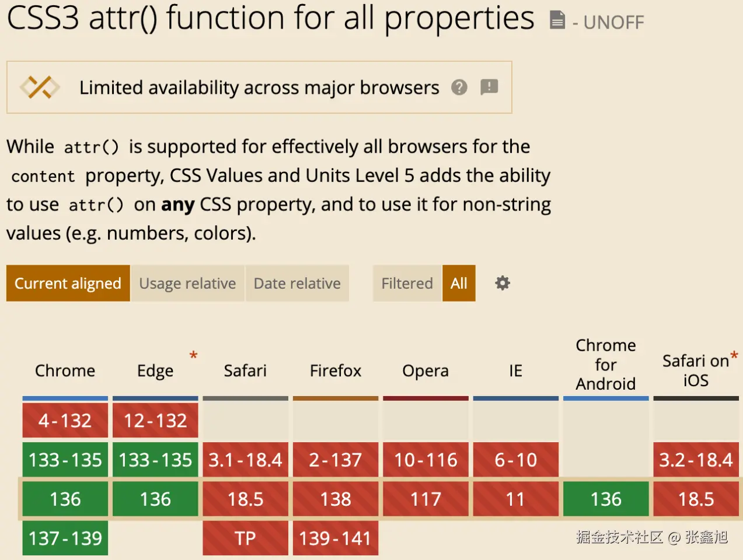The width and height of the screenshot is (743, 560).
Task: Open the settings gear icon
Action: 502,283
